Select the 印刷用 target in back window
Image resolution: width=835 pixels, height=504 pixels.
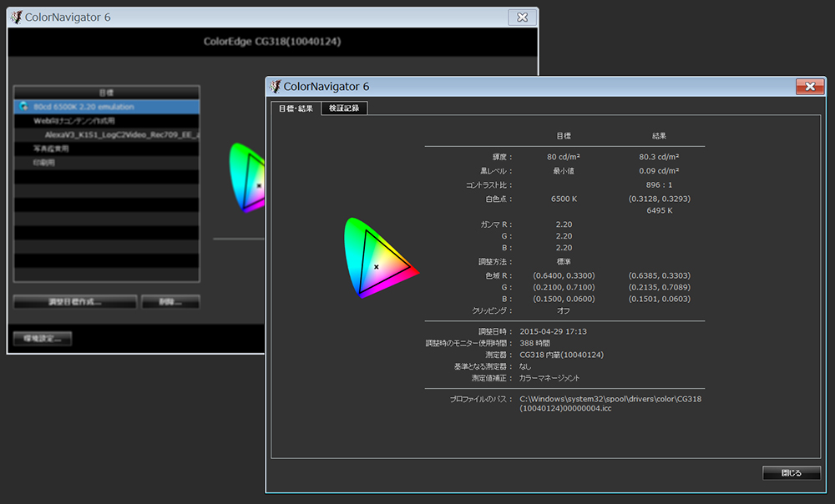click(107, 163)
